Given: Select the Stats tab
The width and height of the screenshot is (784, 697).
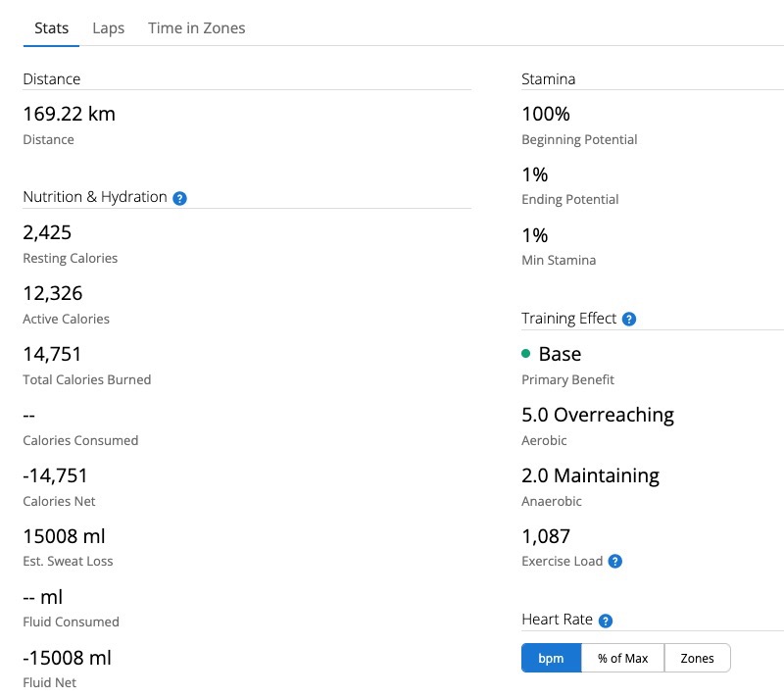Looking at the screenshot, I should [x=52, y=28].
